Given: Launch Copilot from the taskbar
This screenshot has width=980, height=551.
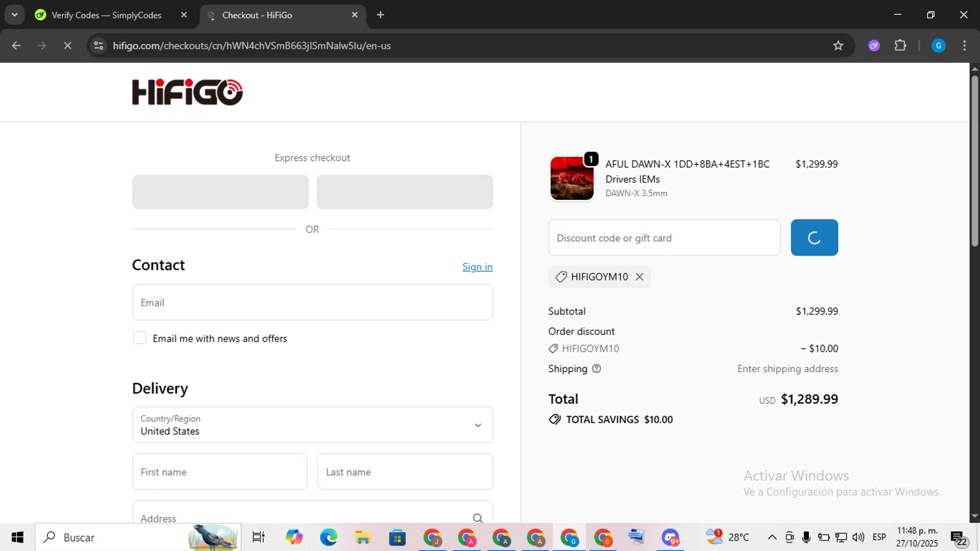Looking at the screenshot, I should (x=294, y=537).
